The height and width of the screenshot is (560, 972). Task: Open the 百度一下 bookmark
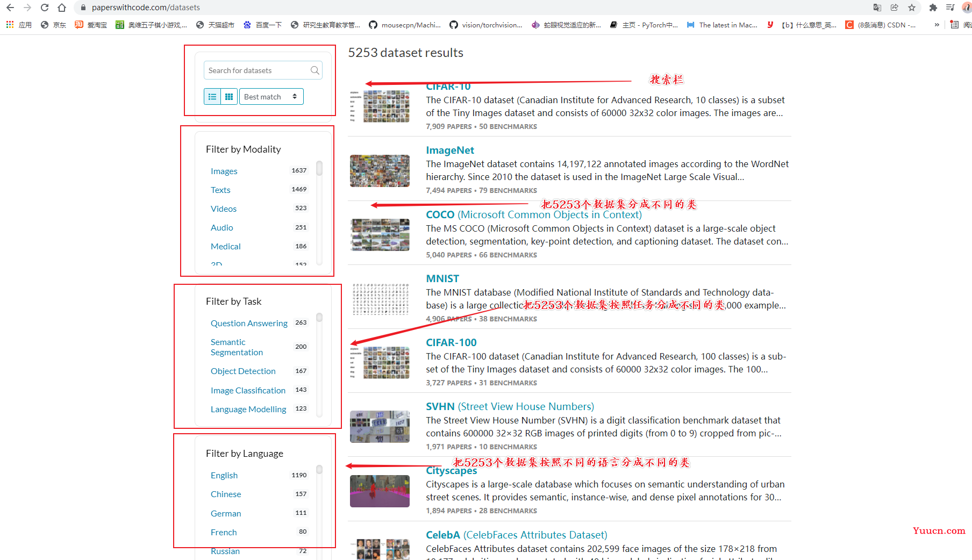coord(262,25)
